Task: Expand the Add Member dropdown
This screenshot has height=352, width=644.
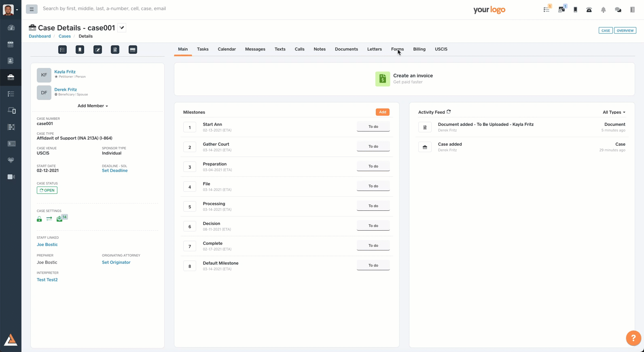Action: [93, 106]
